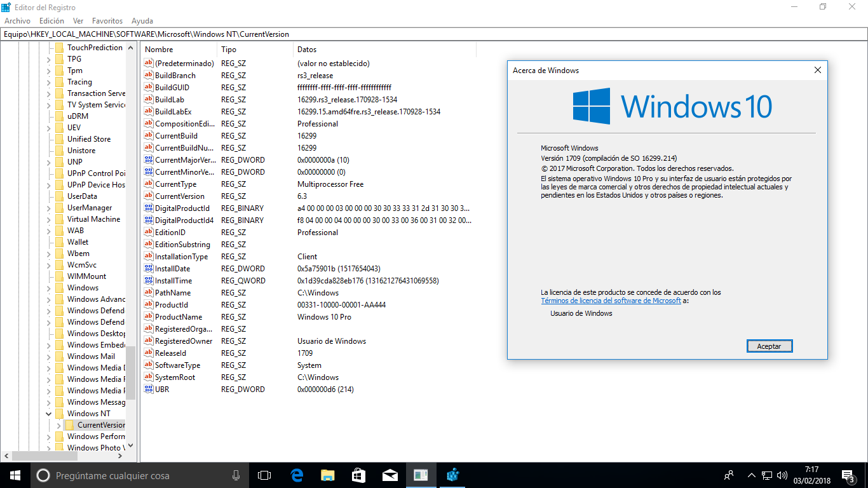Click the volume icon in system tray
Screen dimensions: 868x488
pos(782,475)
